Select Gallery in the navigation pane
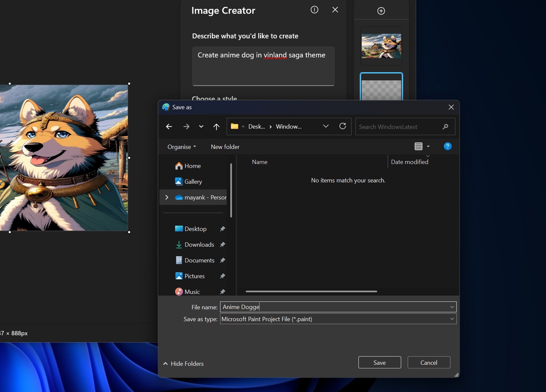The image size is (546, 392). click(x=193, y=181)
